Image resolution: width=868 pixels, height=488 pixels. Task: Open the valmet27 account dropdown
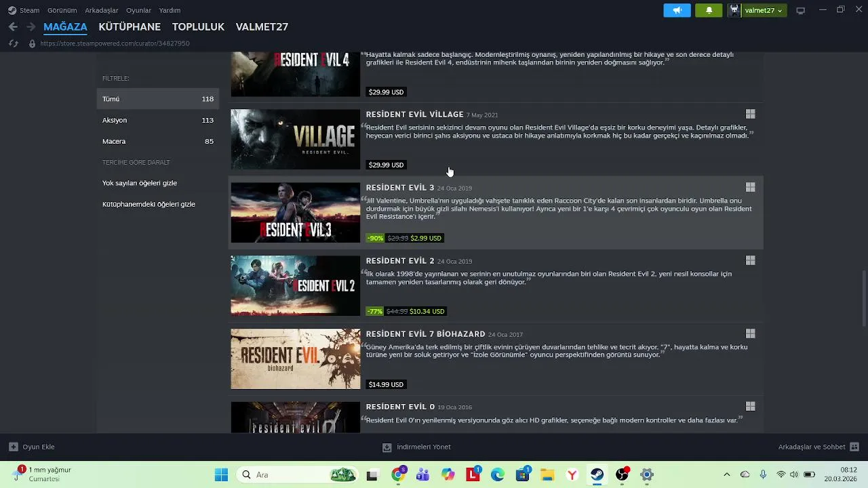pyautogui.click(x=764, y=10)
